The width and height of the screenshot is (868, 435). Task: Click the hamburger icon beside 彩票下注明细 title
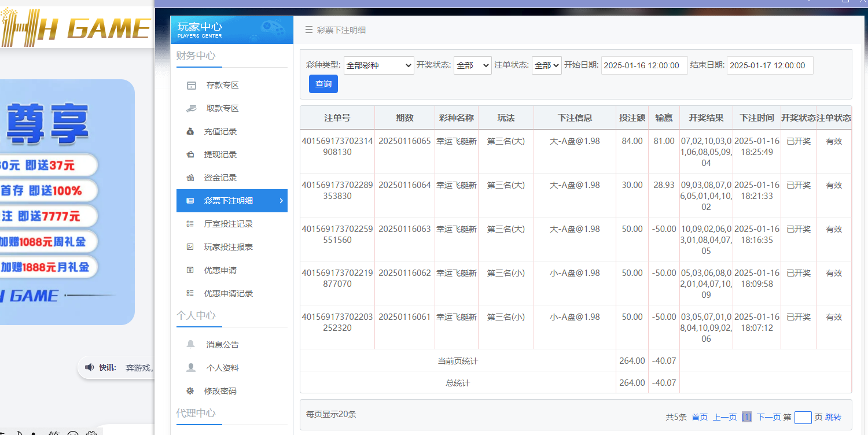(x=308, y=30)
